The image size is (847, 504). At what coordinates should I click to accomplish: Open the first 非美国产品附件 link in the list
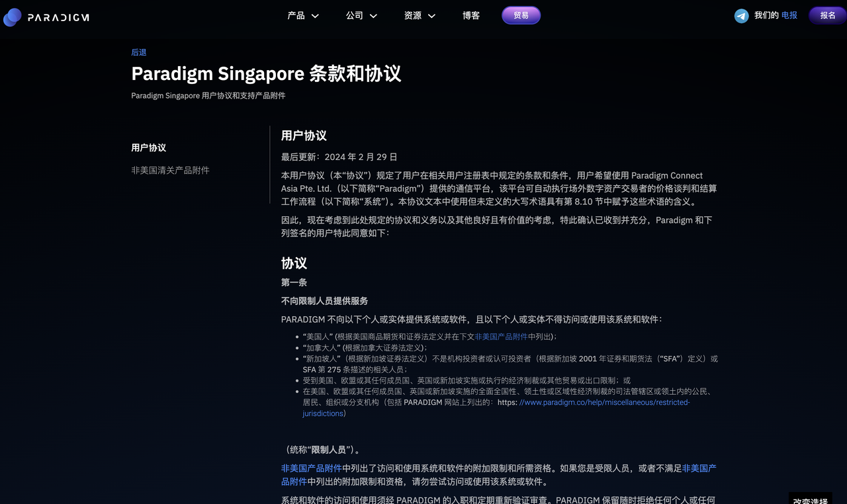point(501,336)
